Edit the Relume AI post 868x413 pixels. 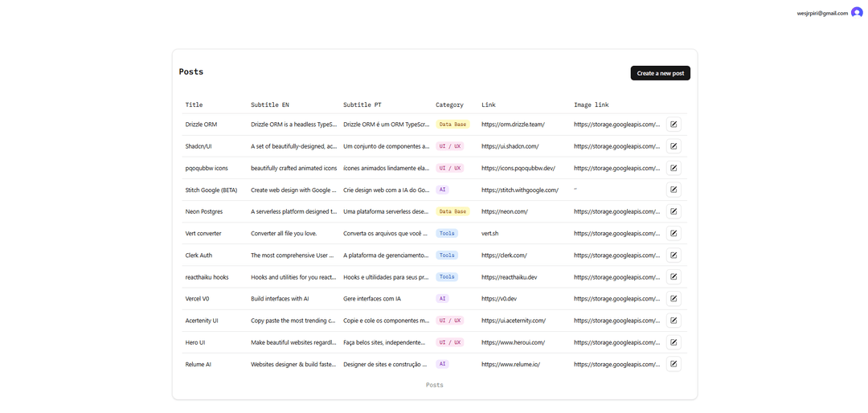tap(674, 364)
